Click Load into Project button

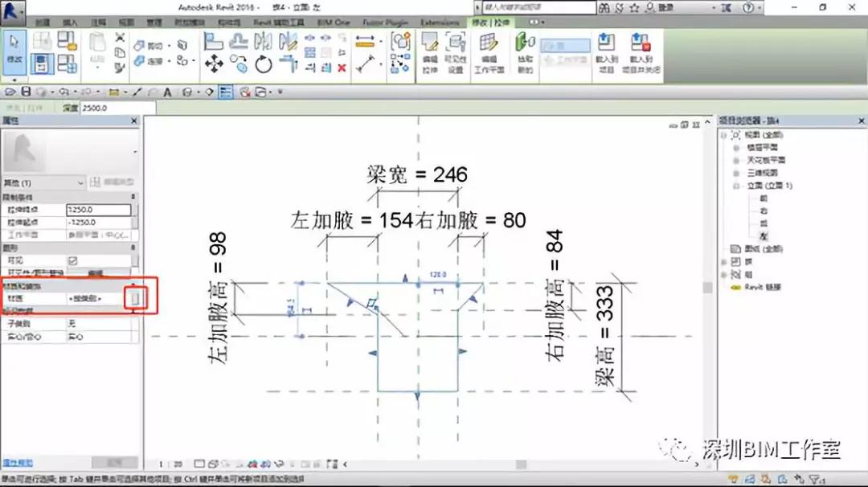[x=606, y=52]
